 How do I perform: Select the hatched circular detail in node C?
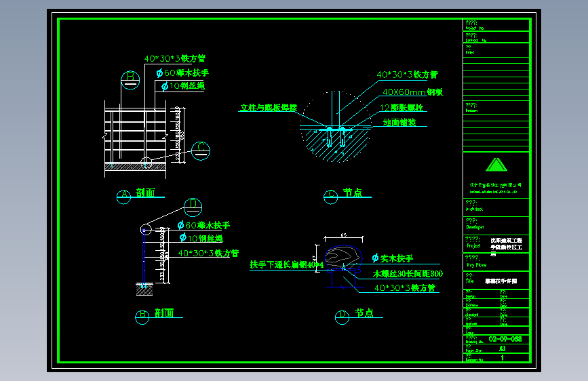(336, 127)
